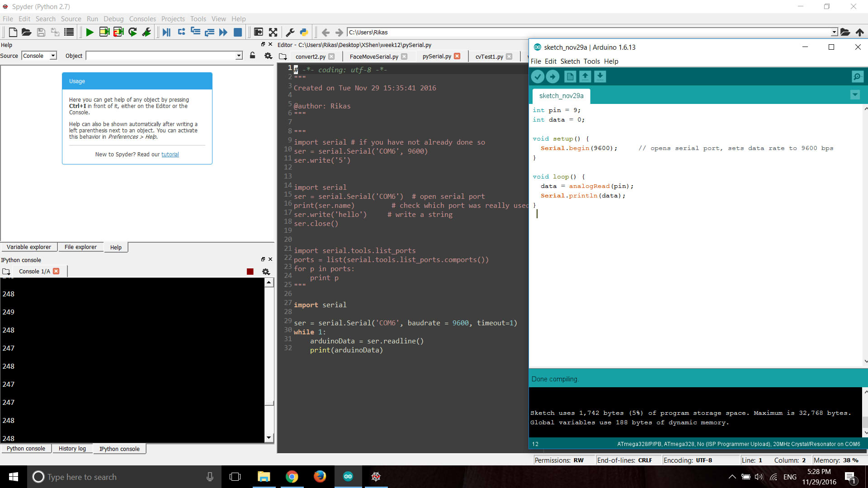Screen dimensions: 868x488
Task: Click the tutorial link in Help panel
Action: coord(170,155)
